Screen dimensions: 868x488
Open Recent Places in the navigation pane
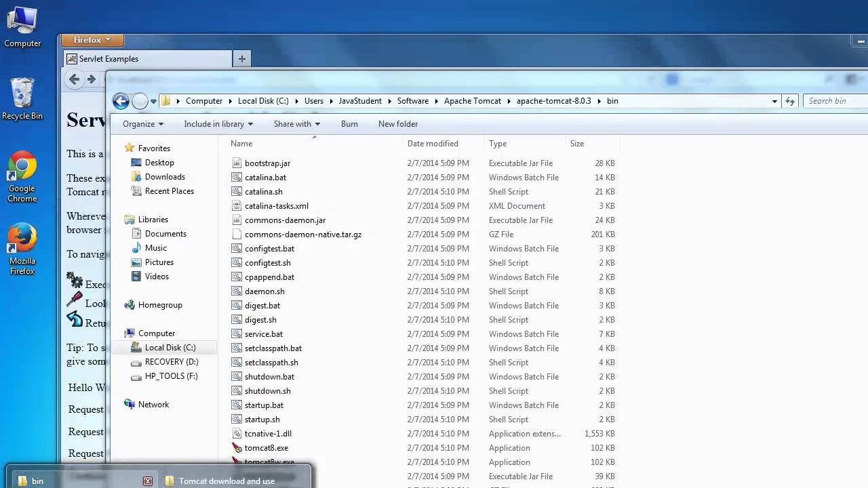[170, 191]
